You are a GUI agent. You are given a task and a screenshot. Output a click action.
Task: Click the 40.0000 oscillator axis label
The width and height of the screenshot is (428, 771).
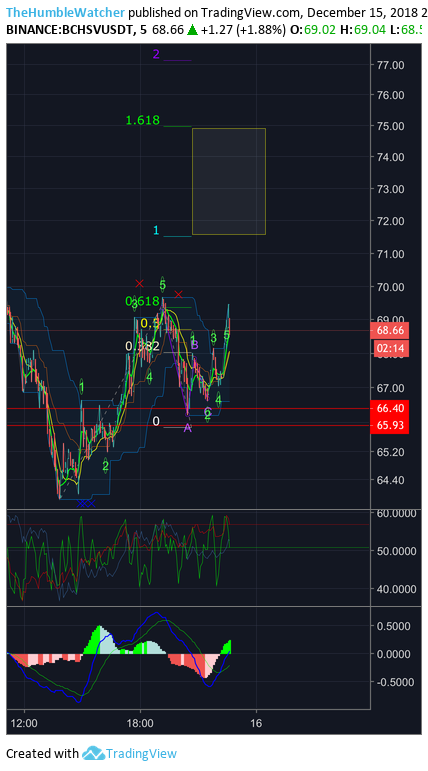click(x=395, y=589)
